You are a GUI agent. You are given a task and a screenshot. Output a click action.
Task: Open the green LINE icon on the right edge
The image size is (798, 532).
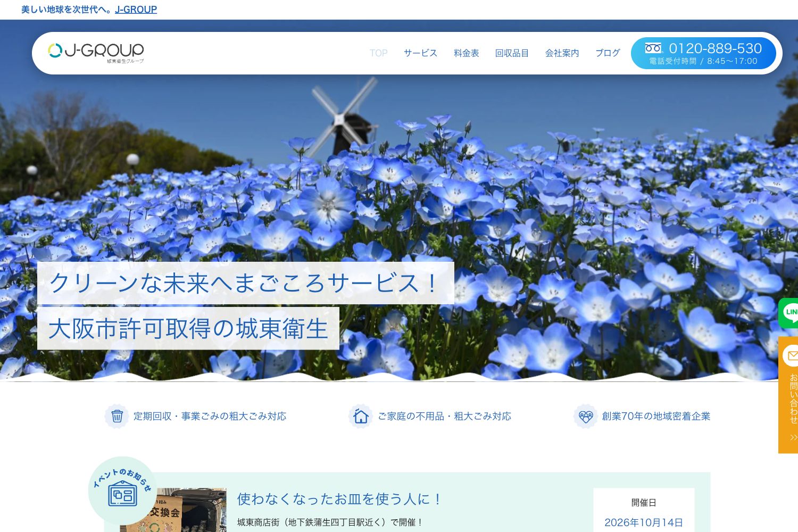point(789,313)
